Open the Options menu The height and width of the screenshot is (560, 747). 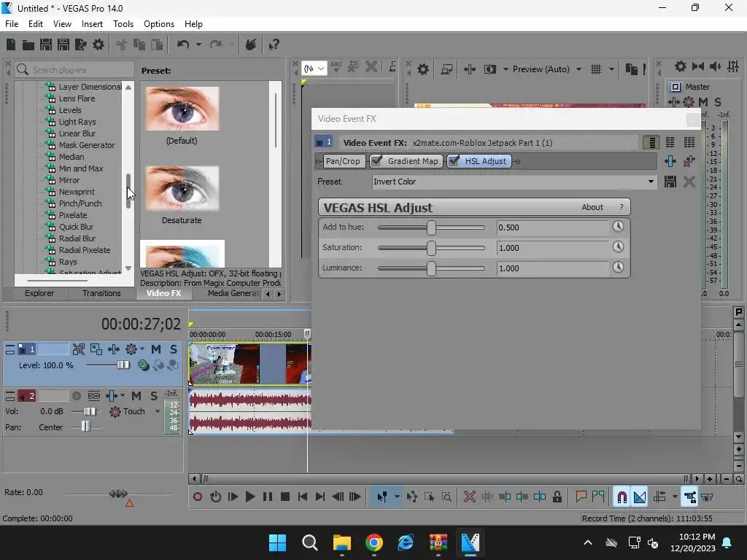pos(158,24)
